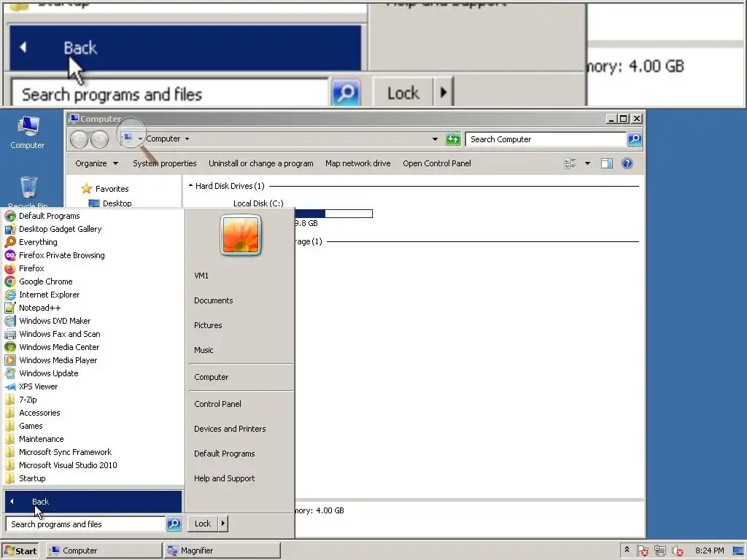Switch to Magnifier taskbar button
The width and height of the screenshot is (747, 560).
222,551
